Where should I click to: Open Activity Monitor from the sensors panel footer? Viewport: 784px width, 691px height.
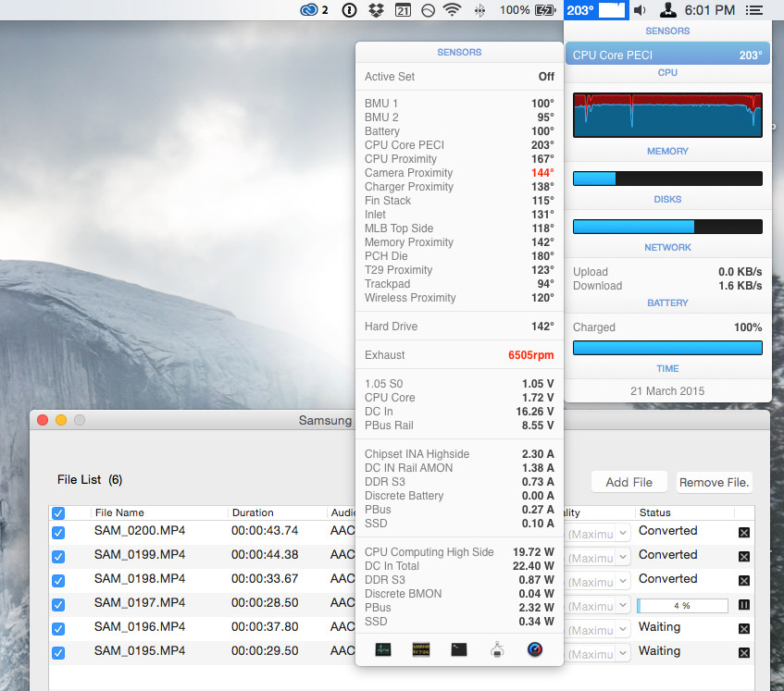pyautogui.click(x=383, y=649)
